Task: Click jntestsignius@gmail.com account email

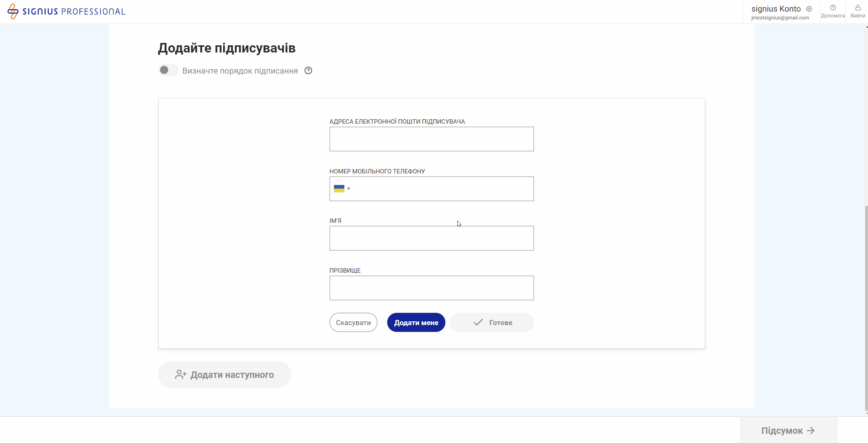Action: coord(780,18)
